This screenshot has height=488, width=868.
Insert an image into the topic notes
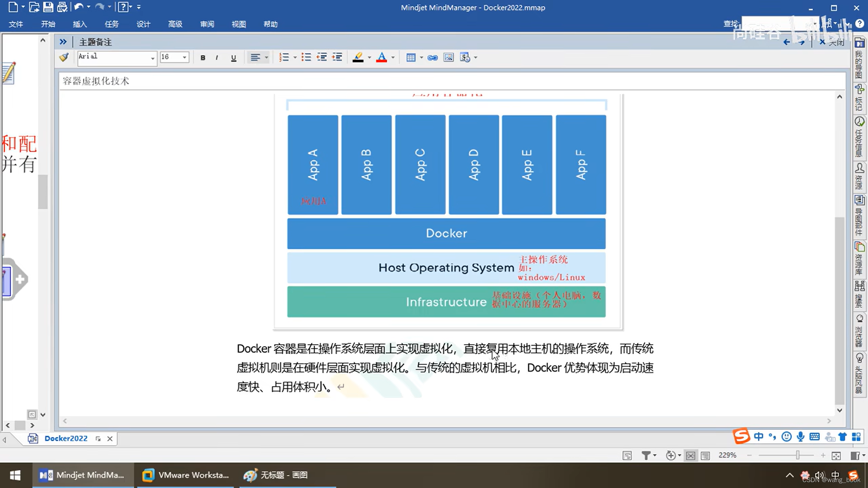coord(448,57)
